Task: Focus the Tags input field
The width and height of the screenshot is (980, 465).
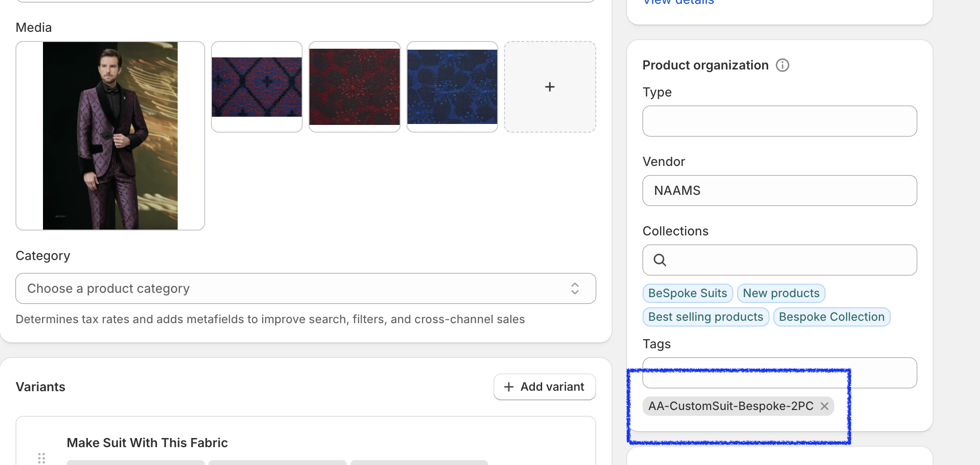Action: 780,373
